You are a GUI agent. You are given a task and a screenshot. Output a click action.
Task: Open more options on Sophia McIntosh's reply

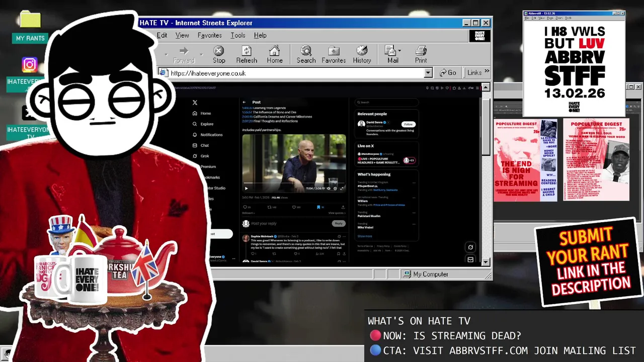(x=344, y=236)
